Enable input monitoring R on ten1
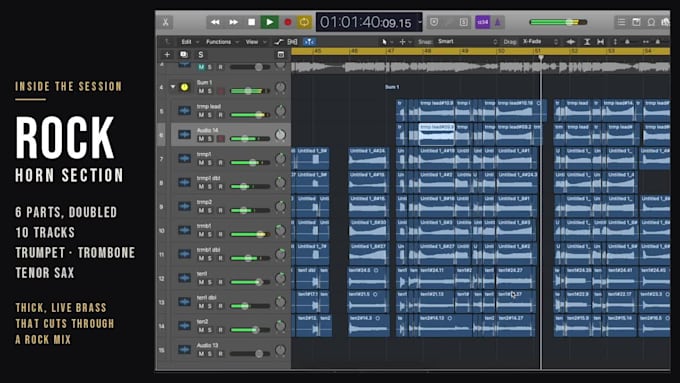The image size is (680, 383). 221,282
